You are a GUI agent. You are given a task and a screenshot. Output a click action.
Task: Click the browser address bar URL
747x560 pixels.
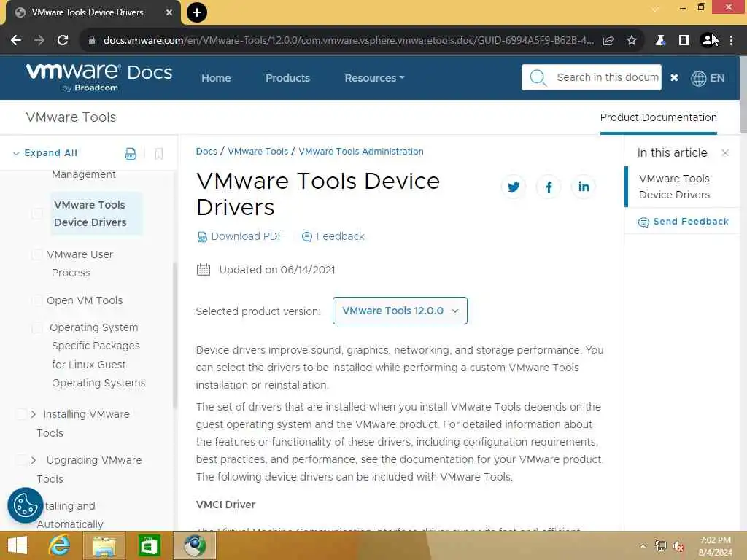coord(349,41)
